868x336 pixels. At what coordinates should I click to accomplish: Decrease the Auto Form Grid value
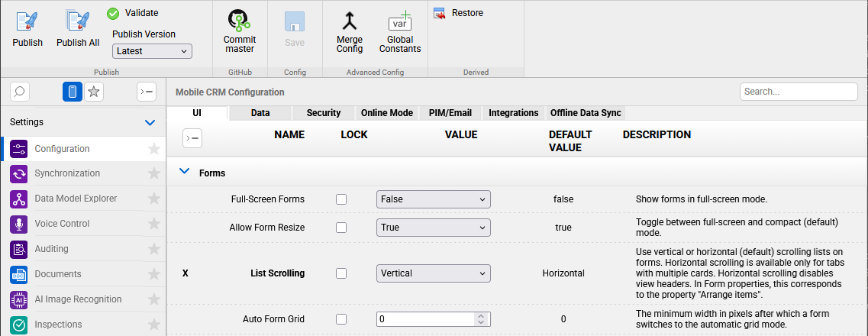[x=481, y=323]
